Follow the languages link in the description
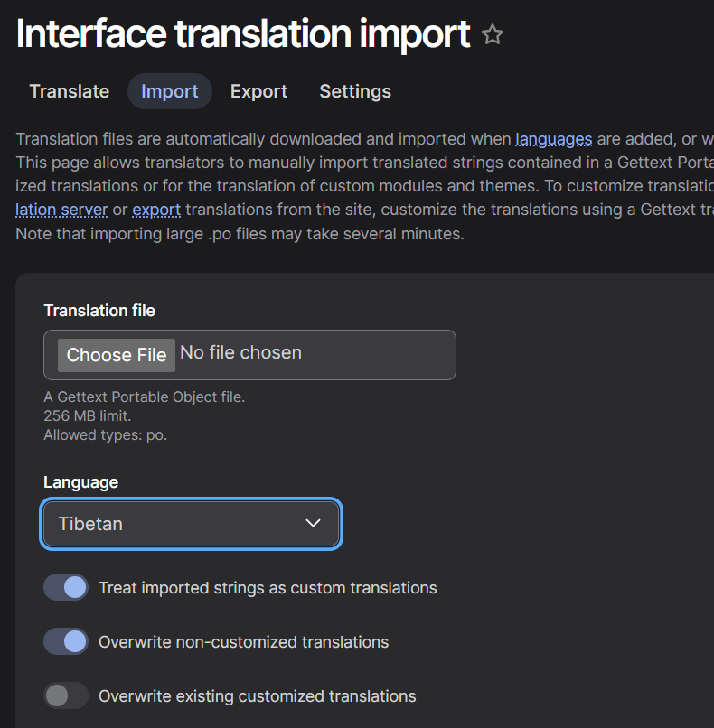 click(553, 139)
